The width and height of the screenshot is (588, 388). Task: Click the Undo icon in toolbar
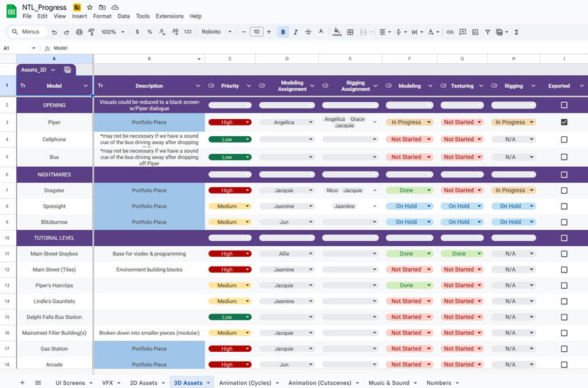pyautogui.click(x=55, y=32)
